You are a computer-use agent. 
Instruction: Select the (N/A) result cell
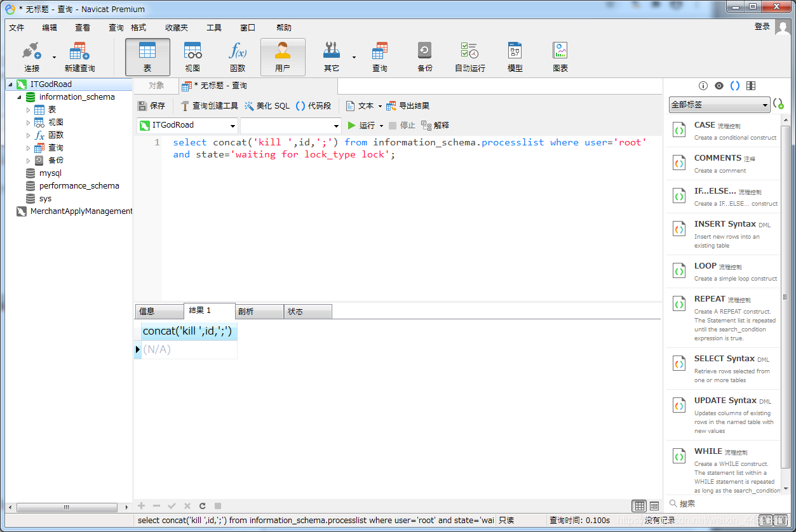click(x=189, y=349)
